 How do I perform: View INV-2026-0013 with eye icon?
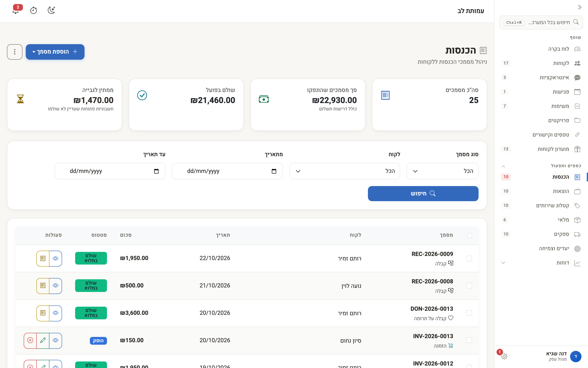click(55, 340)
